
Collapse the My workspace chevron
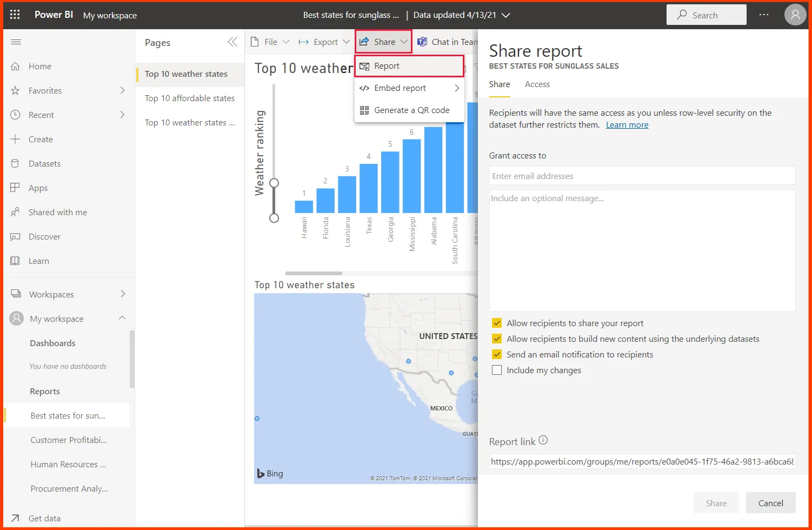[122, 318]
